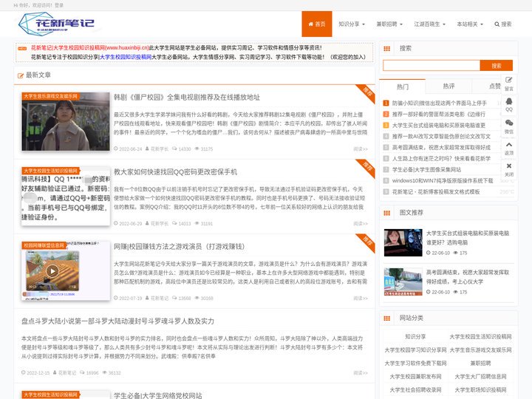Viewport: 532px width, 399px height.
Task: Open 兼职招聘 under 网站分类
Action: pos(480,363)
